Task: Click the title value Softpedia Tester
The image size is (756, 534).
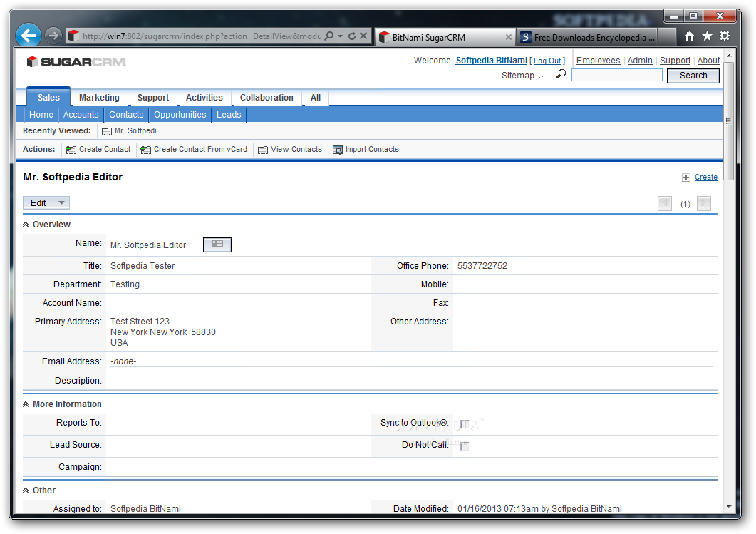Action: [x=143, y=266]
